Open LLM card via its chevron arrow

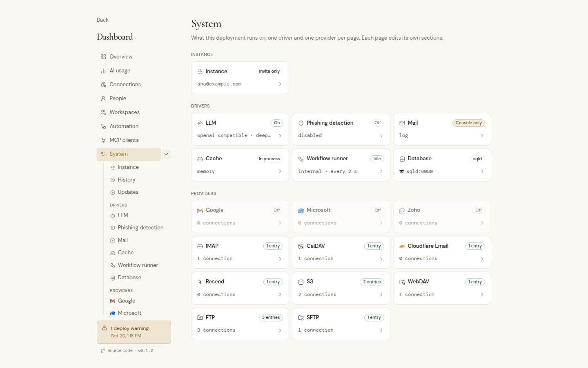(280, 136)
